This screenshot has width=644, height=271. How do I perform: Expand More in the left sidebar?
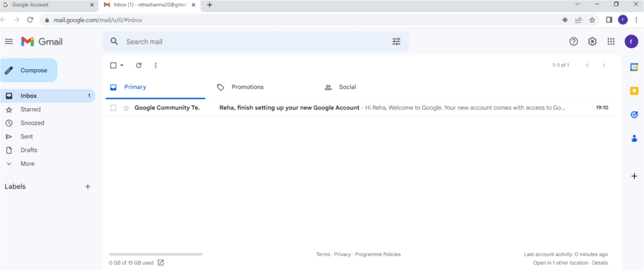[x=28, y=163]
